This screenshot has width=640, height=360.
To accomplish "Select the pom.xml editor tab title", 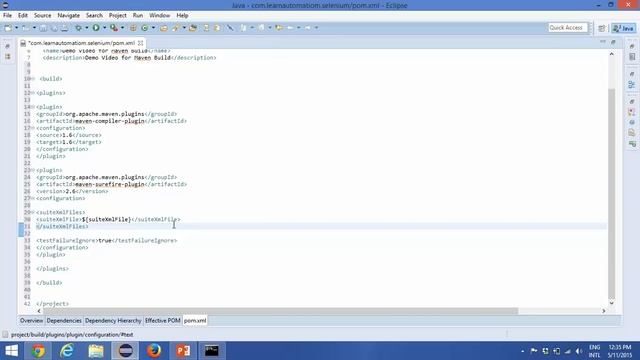I will tap(81, 43).
